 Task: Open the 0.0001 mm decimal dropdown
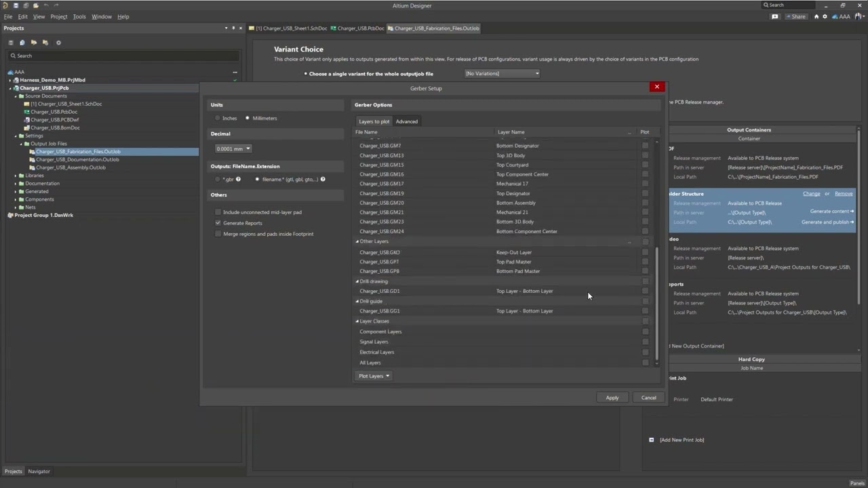[233, 148]
